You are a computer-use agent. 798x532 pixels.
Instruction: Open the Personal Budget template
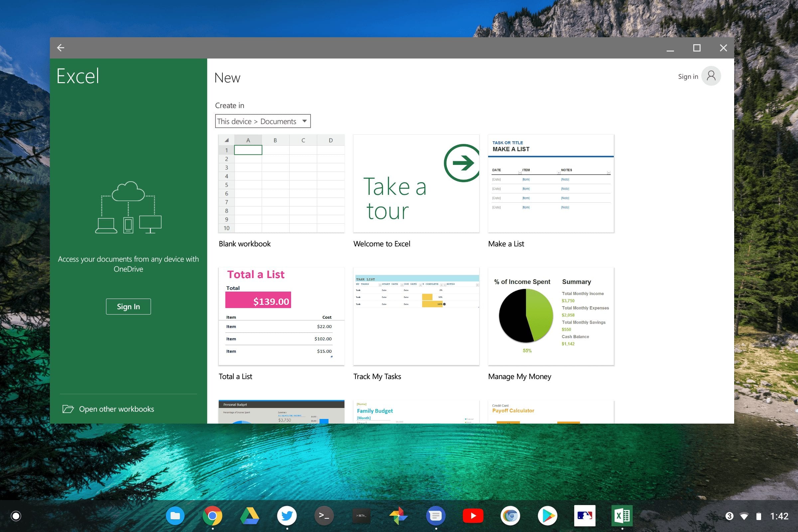pos(281,412)
